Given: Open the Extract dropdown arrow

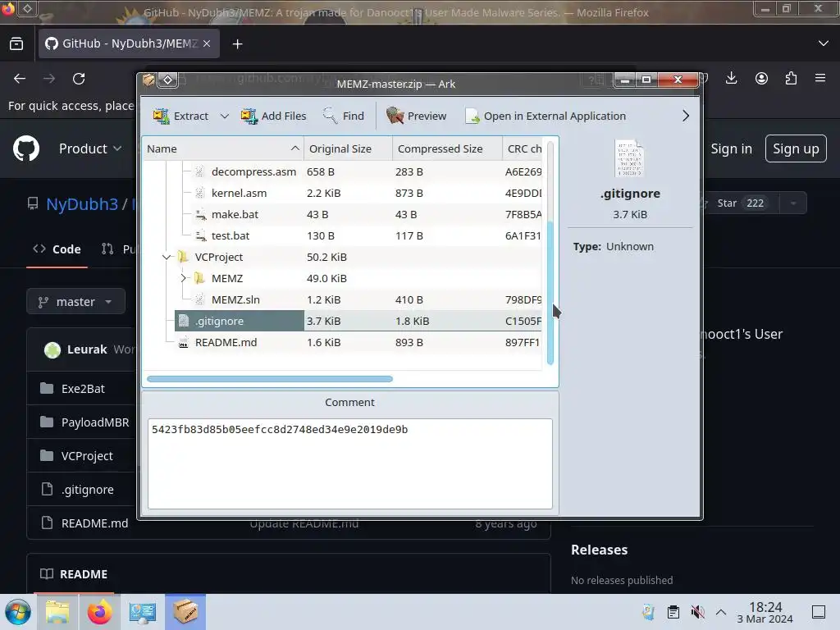Looking at the screenshot, I should click(x=225, y=116).
